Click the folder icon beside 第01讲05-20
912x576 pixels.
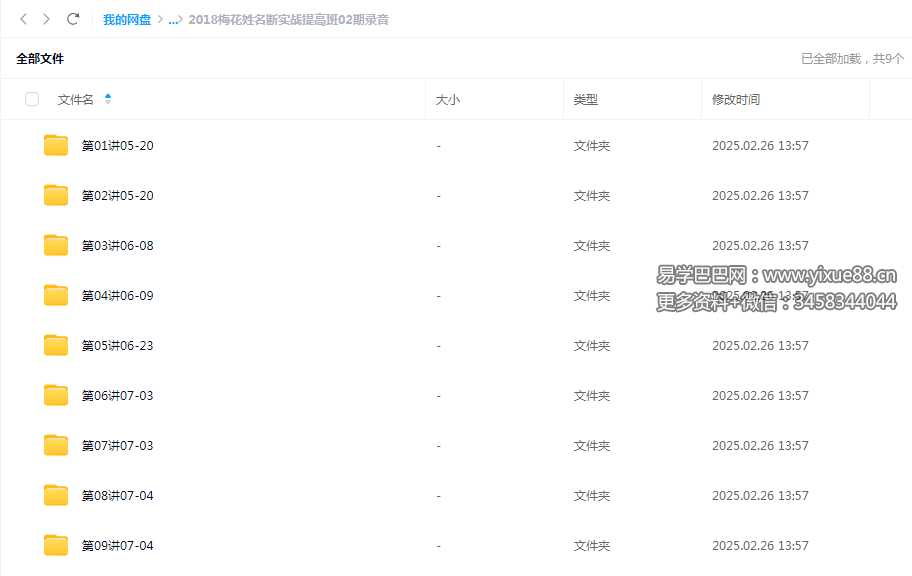(x=55, y=145)
